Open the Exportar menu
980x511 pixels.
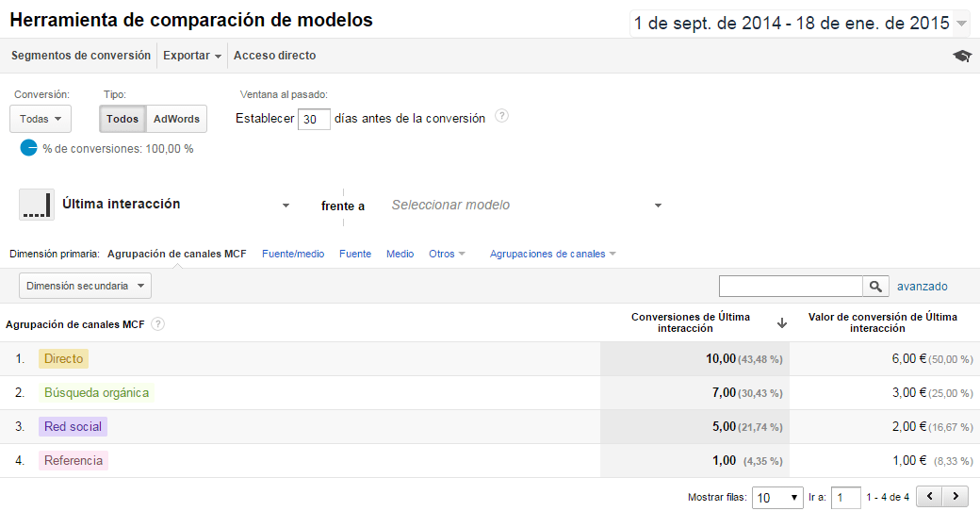[191, 56]
